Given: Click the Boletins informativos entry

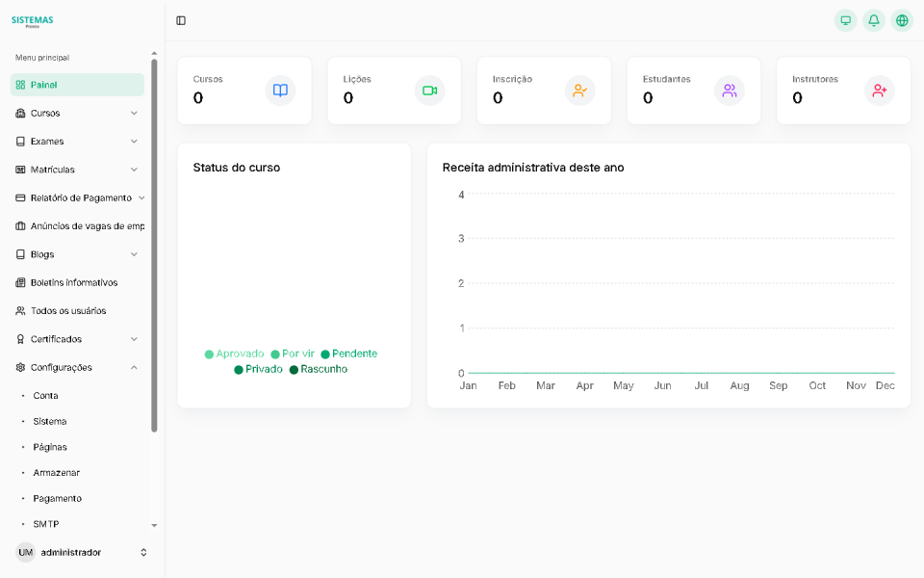Looking at the screenshot, I should [77, 282].
